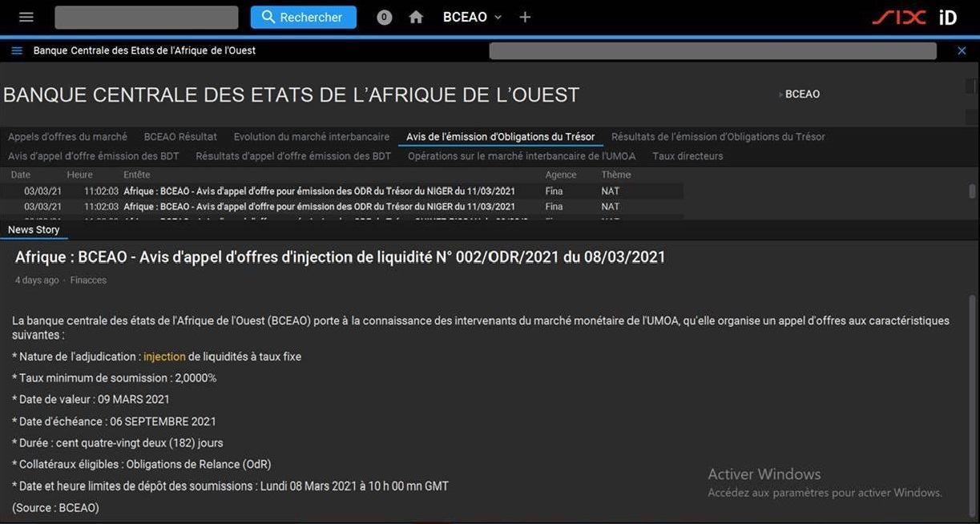Screen dimensions: 980x524
Task: Click the Thème column header
Action: (616, 175)
